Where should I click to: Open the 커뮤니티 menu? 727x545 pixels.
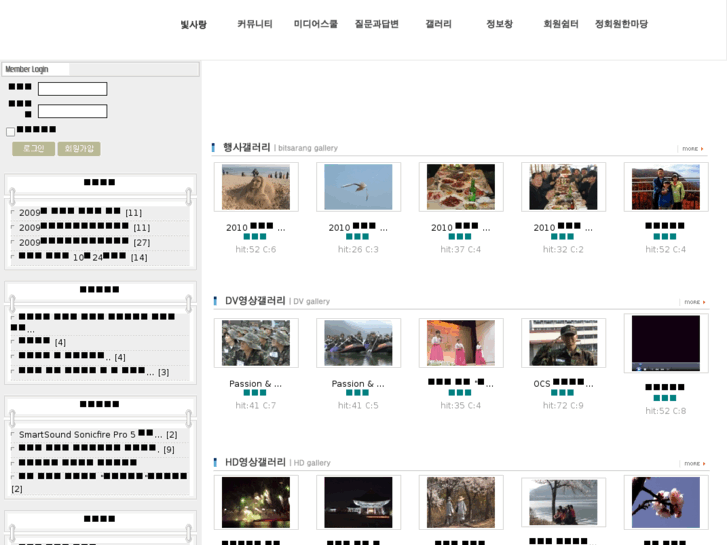(255, 24)
